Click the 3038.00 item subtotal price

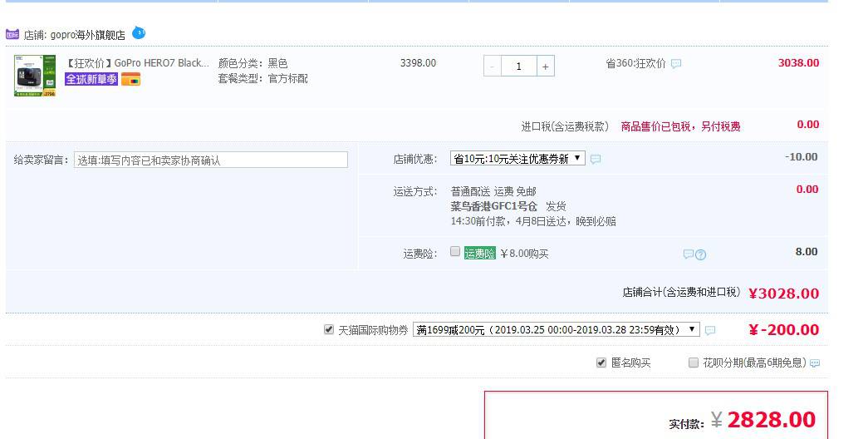pos(799,62)
